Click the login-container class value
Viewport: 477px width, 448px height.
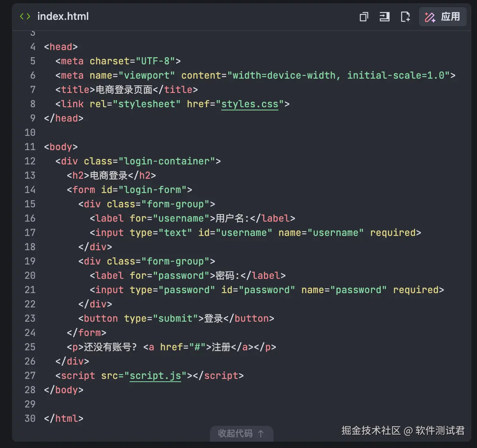coord(167,161)
